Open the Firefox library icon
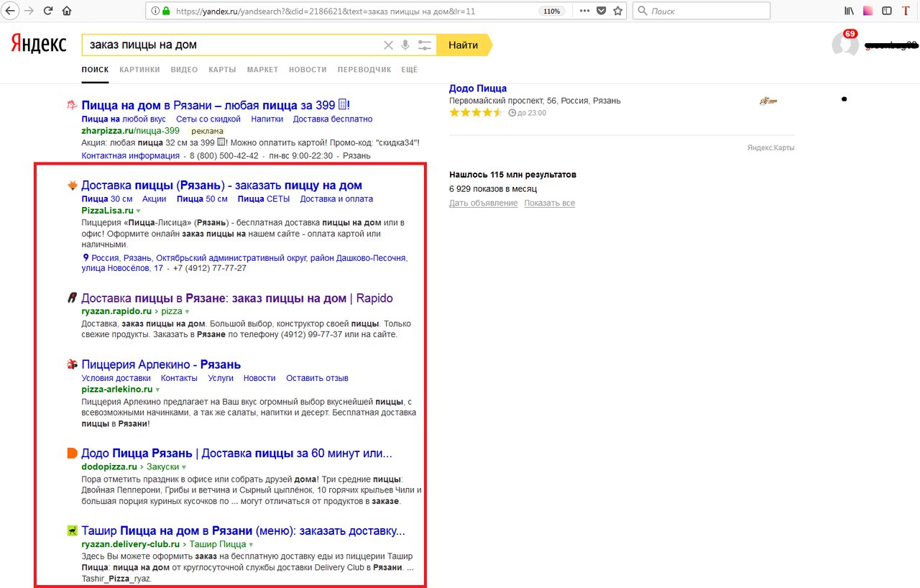The image size is (920, 588). tap(850, 11)
